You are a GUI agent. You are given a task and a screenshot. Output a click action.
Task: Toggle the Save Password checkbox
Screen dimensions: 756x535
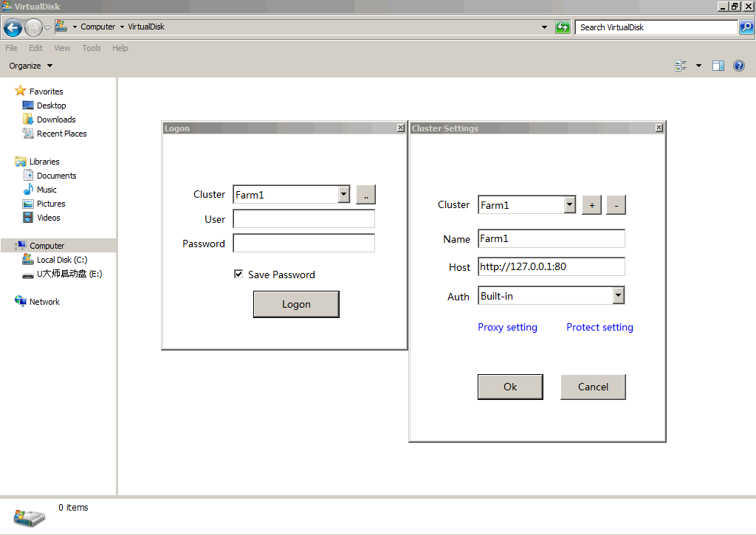coord(238,275)
